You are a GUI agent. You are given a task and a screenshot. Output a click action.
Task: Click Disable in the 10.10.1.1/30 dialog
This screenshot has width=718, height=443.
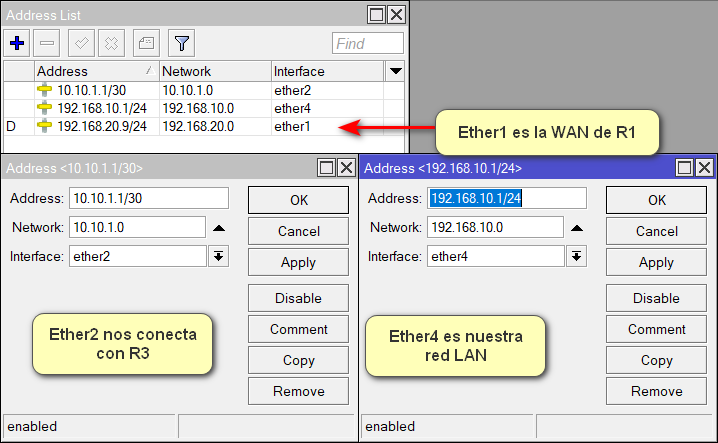click(298, 298)
